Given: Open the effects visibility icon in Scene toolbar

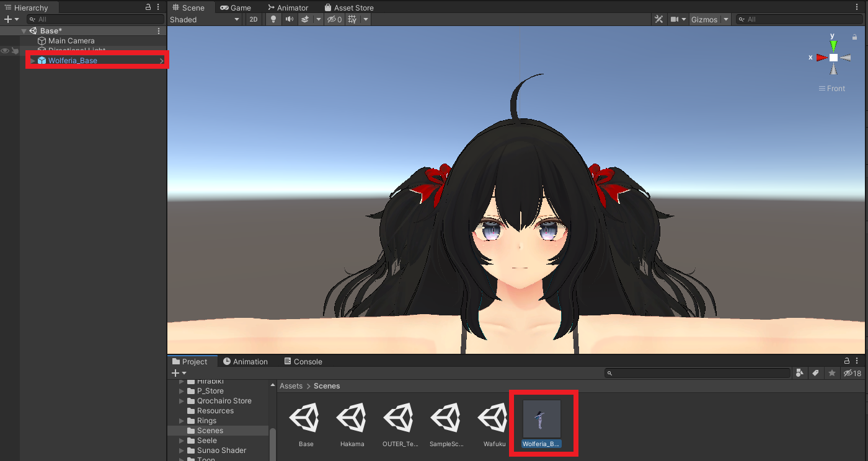Looking at the screenshot, I should 304,19.
